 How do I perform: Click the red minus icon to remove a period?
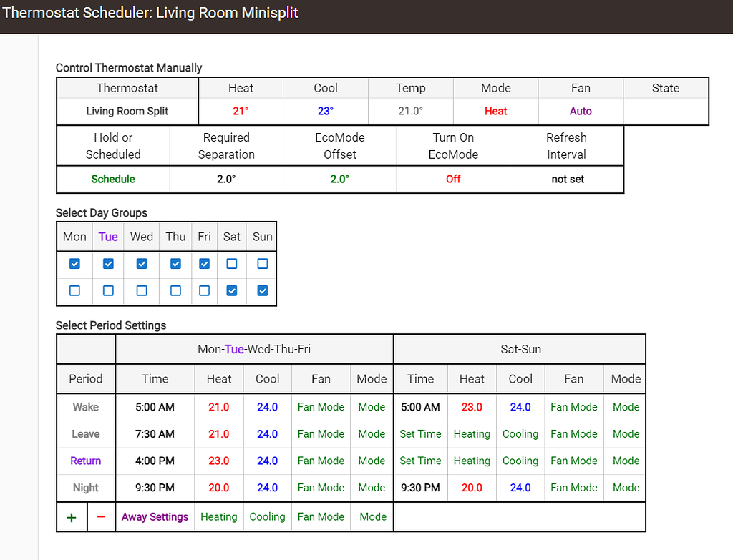[x=101, y=516]
